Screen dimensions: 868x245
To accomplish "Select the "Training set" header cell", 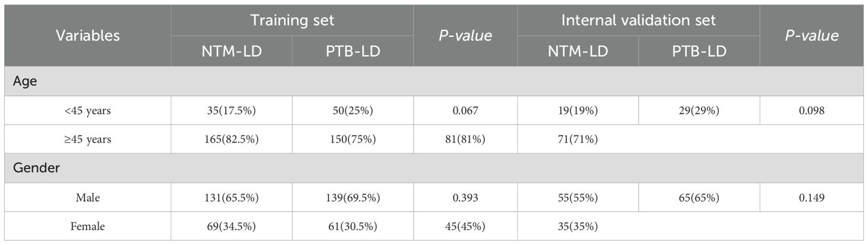I will [292, 20].
